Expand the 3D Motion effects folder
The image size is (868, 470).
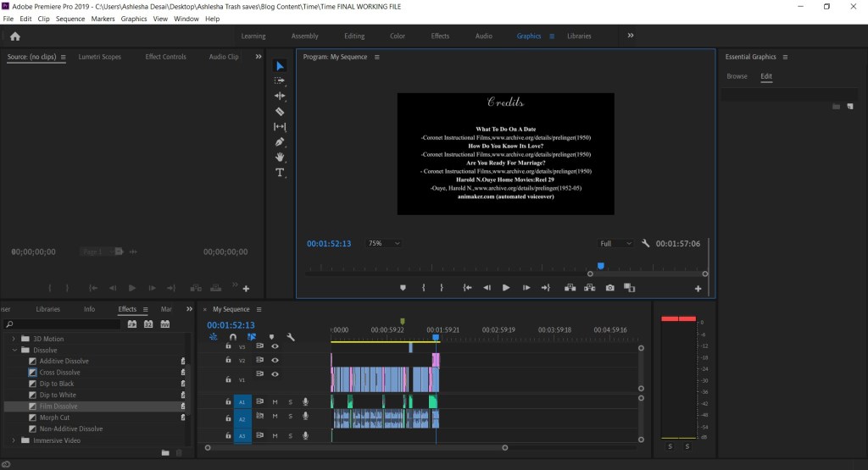(14, 339)
